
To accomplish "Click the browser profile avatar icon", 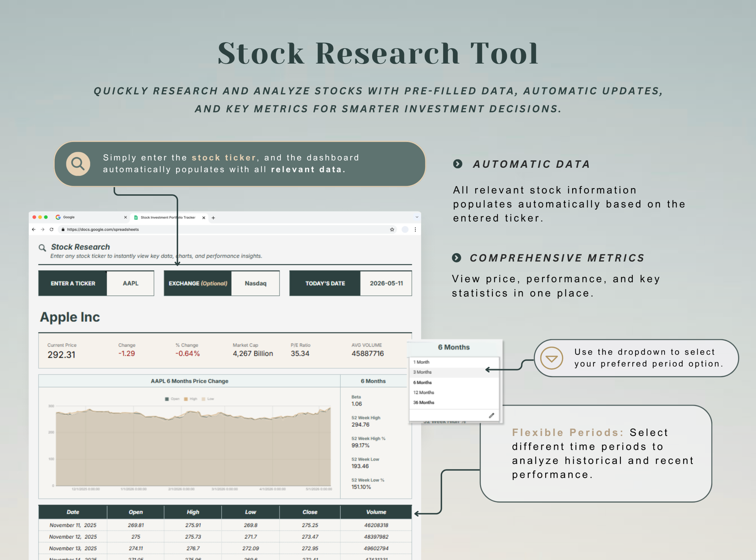I will [405, 230].
